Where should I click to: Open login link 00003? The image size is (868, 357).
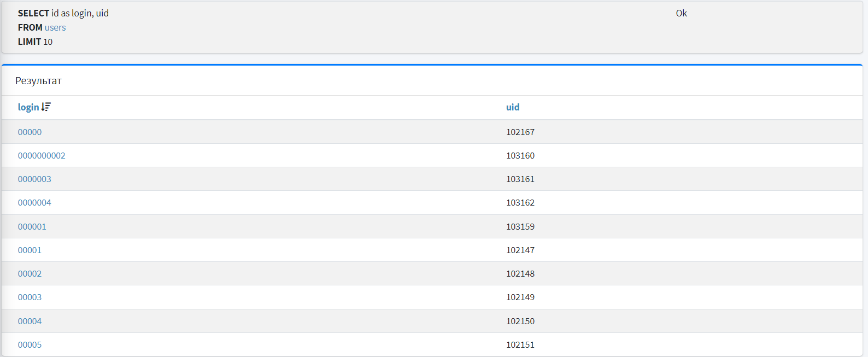point(30,297)
